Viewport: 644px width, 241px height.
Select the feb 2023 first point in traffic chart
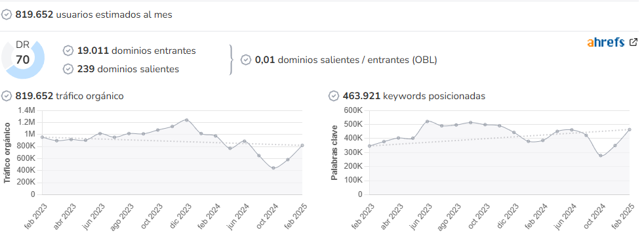click(x=42, y=137)
